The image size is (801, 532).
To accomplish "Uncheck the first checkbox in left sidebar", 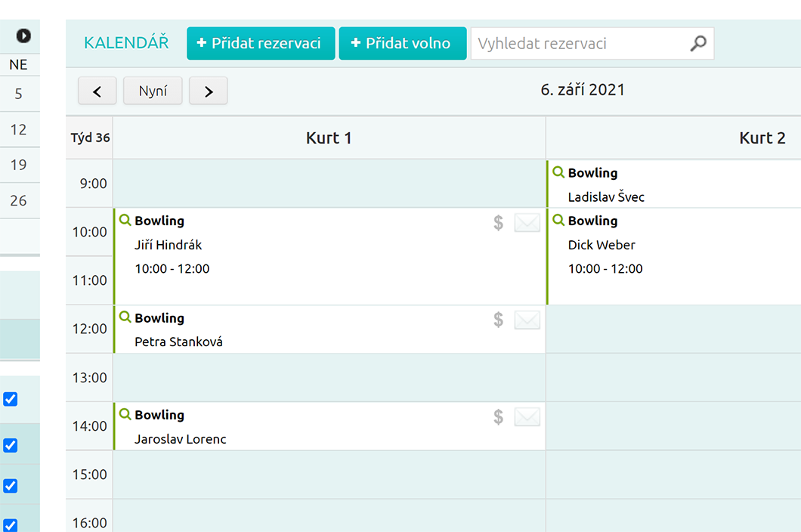I will click(x=11, y=399).
